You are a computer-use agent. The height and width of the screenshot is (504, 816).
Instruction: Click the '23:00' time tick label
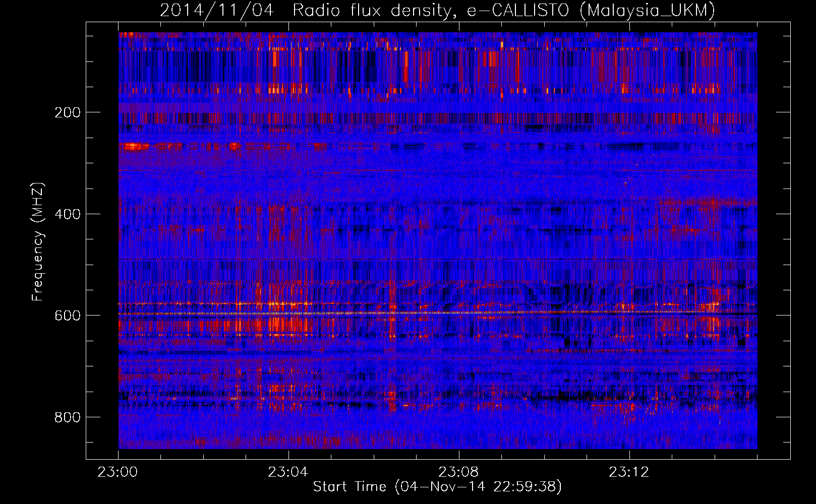pyautogui.click(x=118, y=472)
